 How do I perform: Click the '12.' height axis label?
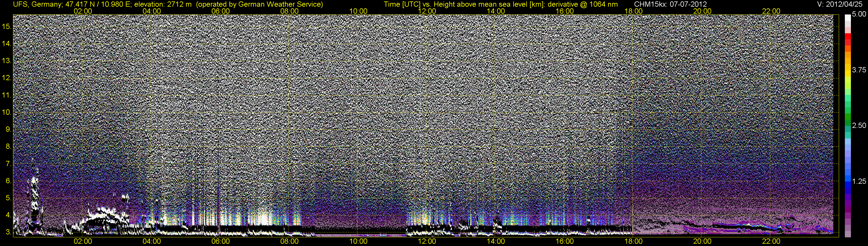coord(7,78)
